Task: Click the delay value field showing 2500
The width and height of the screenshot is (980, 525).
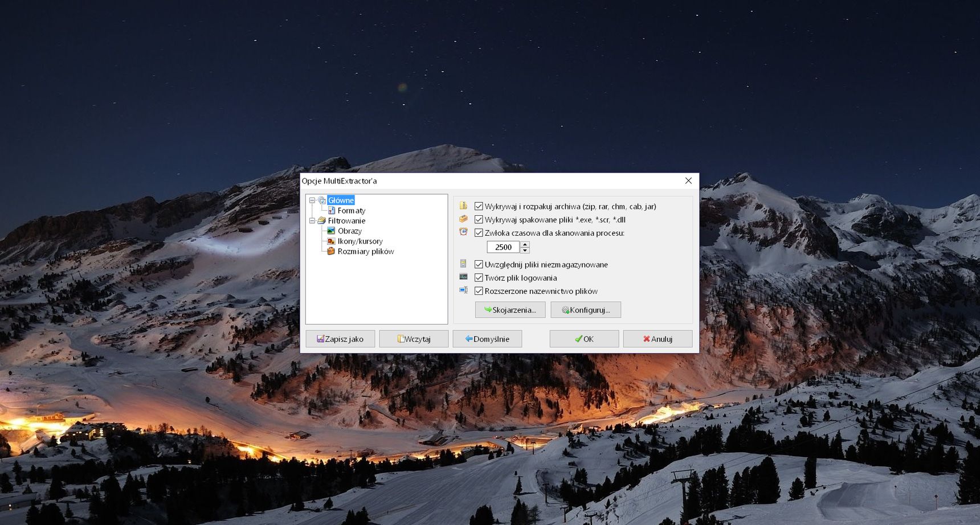Action: (x=503, y=247)
